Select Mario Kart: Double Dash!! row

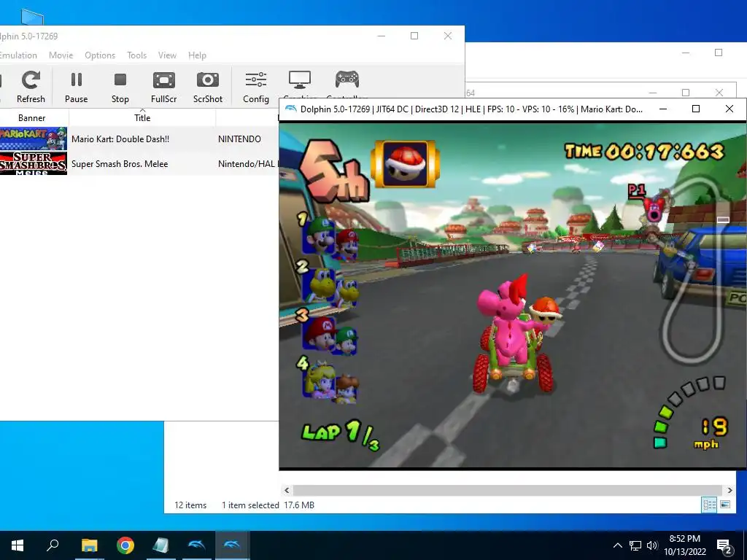coord(139,139)
